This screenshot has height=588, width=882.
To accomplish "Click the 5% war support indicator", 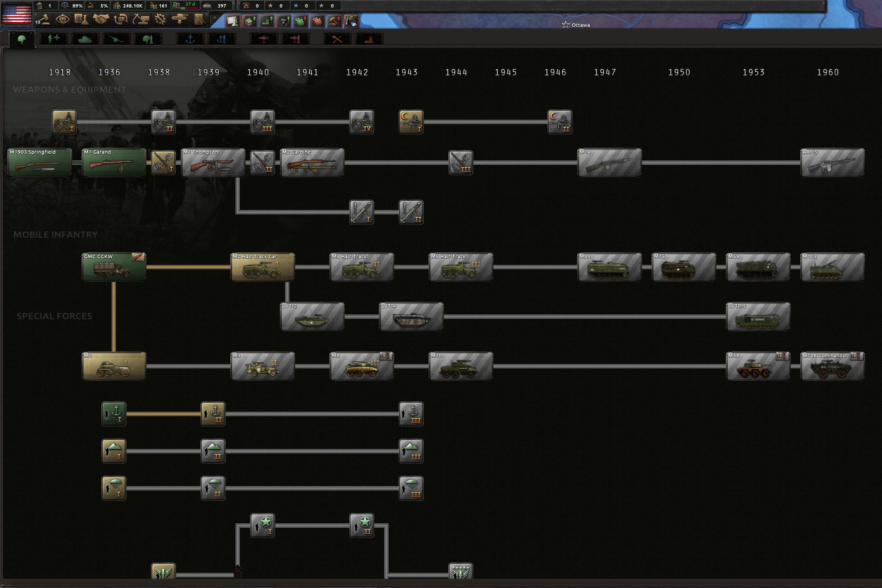I will [97, 6].
